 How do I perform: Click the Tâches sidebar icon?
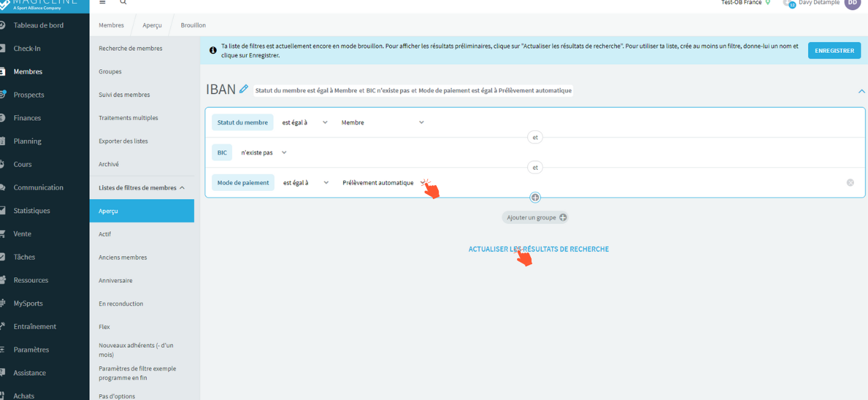click(x=2, y=257)
